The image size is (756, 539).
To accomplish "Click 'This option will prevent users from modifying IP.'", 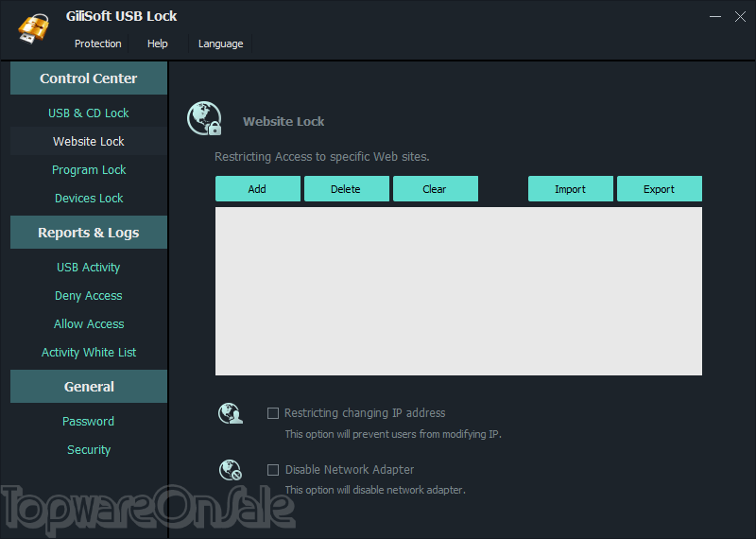I will point(393,434).
